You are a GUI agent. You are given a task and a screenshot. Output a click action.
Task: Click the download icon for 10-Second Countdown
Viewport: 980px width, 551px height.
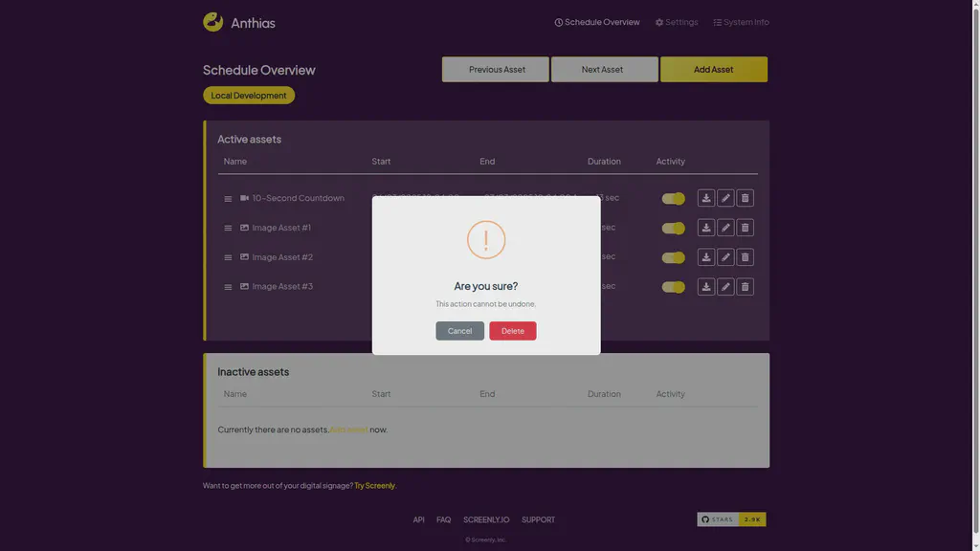pos(706,198)
